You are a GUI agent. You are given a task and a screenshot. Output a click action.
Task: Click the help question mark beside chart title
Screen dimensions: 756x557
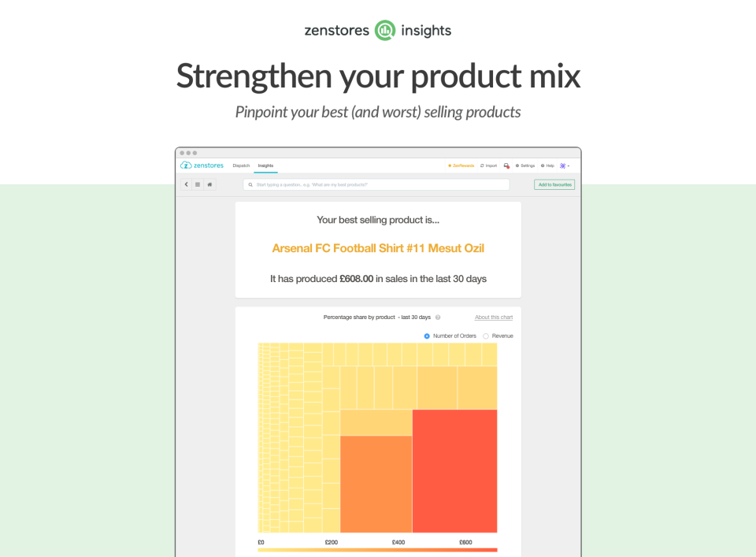(438, 317)
